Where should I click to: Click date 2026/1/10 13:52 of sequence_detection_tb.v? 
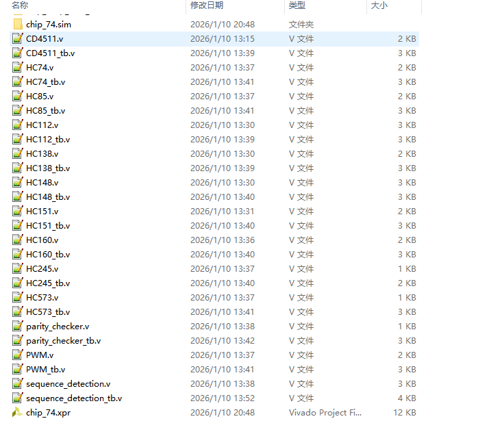(223, 398)
